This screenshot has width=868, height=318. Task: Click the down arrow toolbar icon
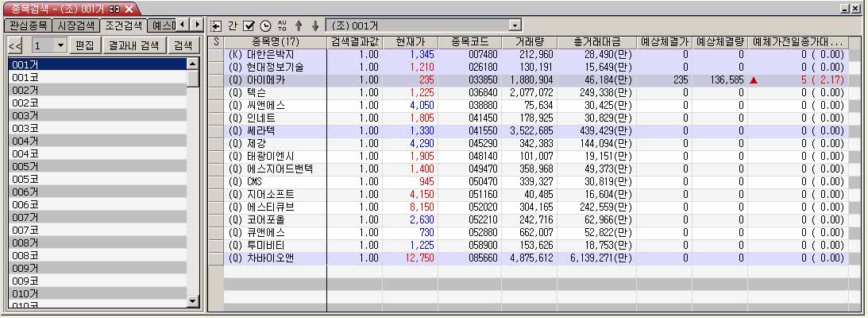click(315, 26)
